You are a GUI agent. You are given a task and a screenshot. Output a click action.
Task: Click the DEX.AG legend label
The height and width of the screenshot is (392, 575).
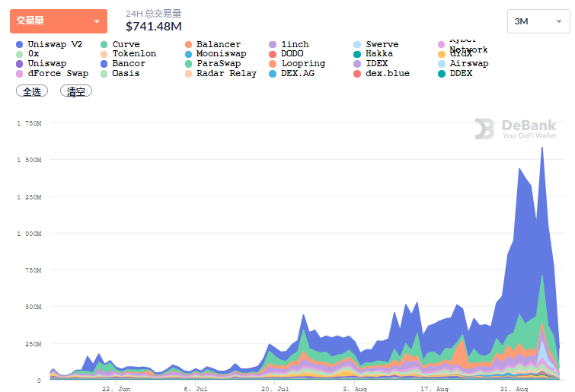click(x=298, y=73)
